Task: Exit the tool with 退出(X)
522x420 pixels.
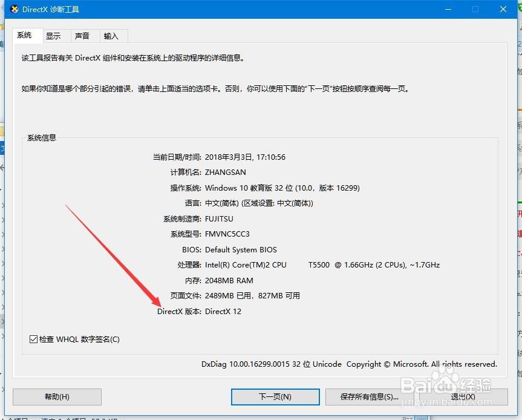Action: tap(463, 396)
